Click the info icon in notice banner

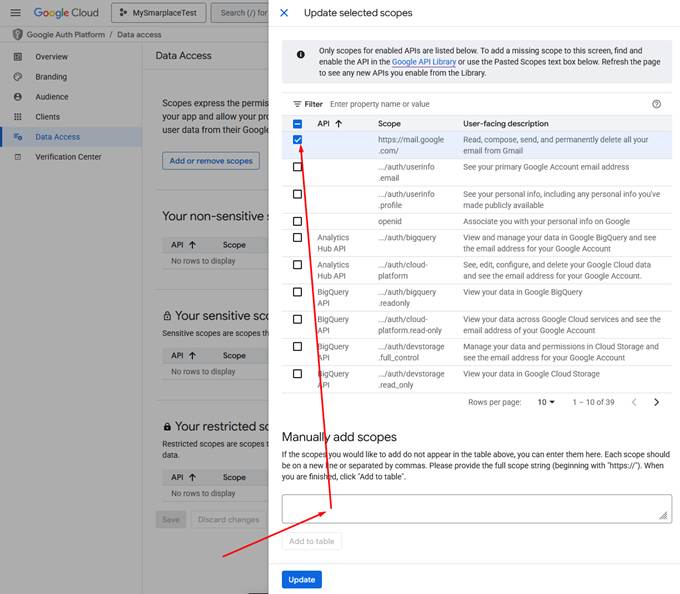tap(301, 54)
